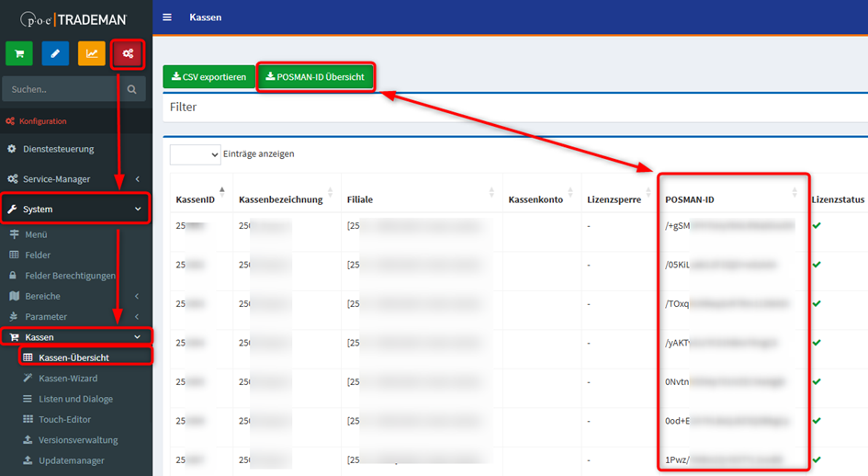Screen dimensions: 868x476
Task: Sort table by KassenID column arrows
Action: (221, 192)
